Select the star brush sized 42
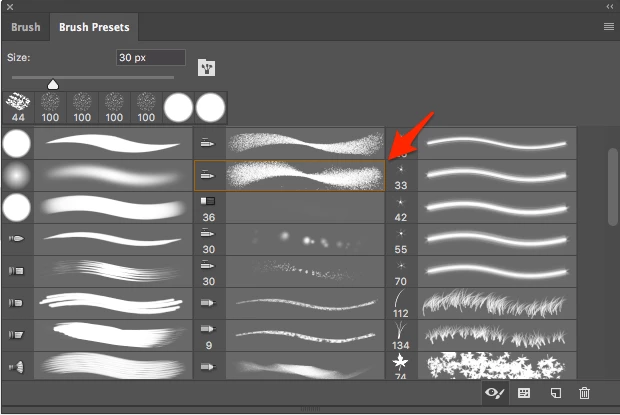The height and width of the screenshot is (415, 620). (x=481, y=208)
